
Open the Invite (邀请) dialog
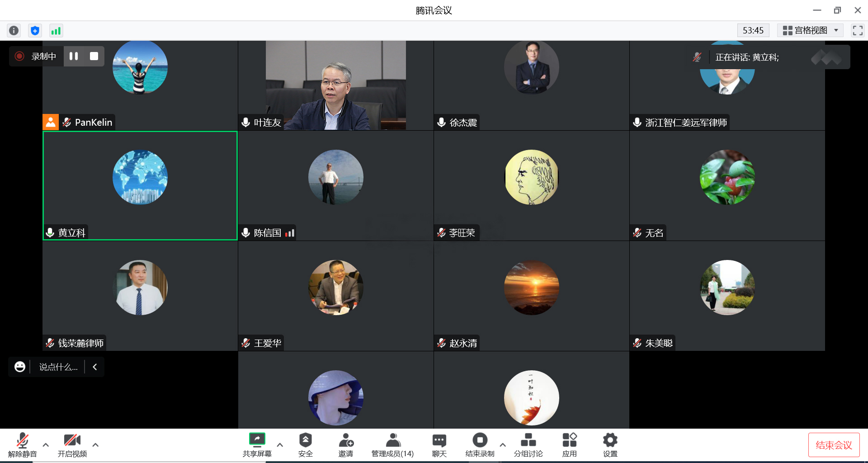tap(346, 444)
